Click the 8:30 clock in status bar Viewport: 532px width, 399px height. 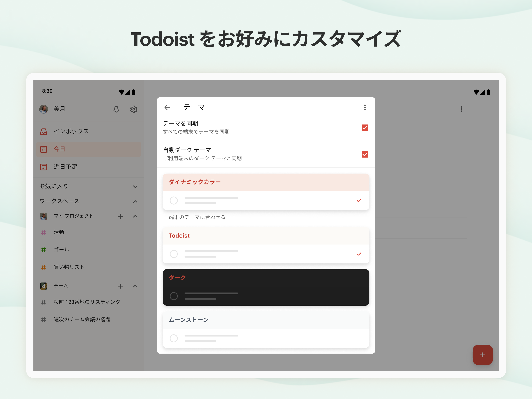point(47,91)
